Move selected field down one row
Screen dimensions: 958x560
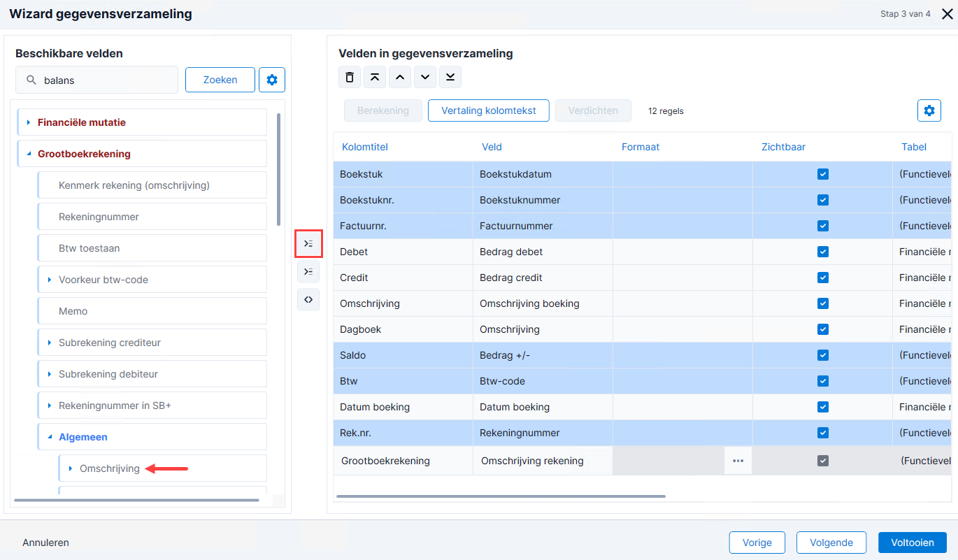425,77
